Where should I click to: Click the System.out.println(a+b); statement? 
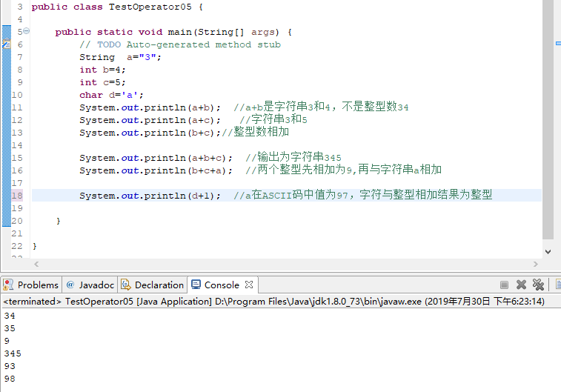pyautogui.click(x=150, y=107)
